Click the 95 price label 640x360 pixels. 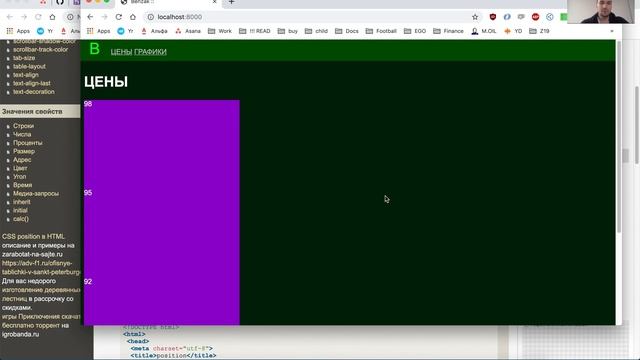(x=88, y=193)
